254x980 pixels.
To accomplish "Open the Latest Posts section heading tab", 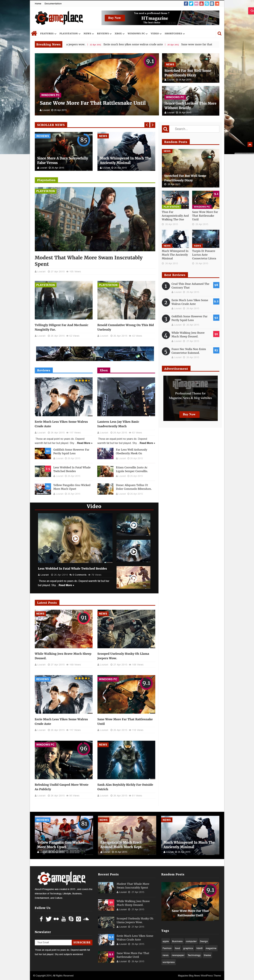I will 47,603.
